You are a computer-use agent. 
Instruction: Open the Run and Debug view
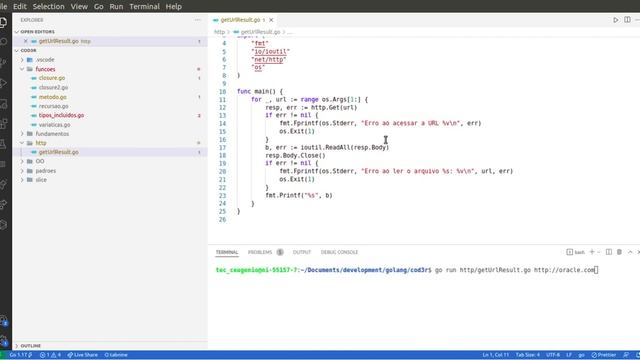(x=3, y=83)
